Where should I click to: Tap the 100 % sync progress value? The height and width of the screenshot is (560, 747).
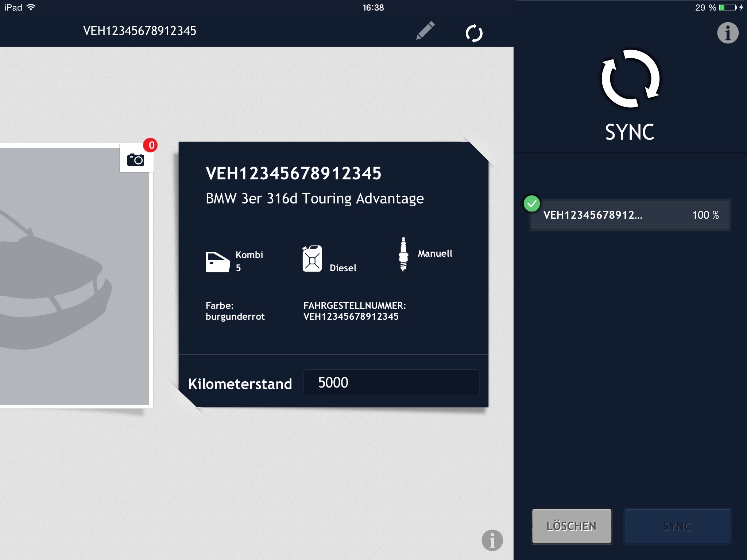(705, 215)
